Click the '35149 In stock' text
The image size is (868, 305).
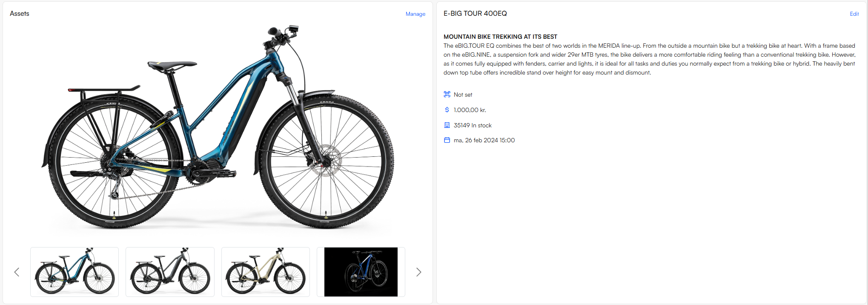point(473,125)
